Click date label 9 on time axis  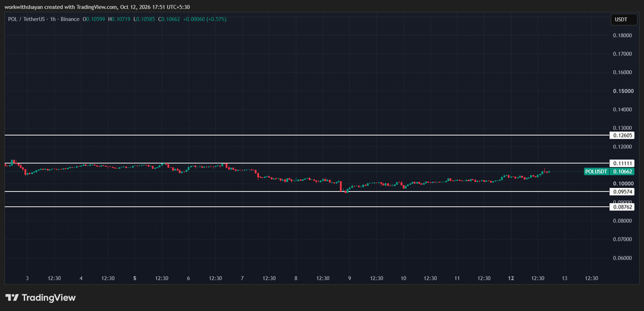(350, 278)
